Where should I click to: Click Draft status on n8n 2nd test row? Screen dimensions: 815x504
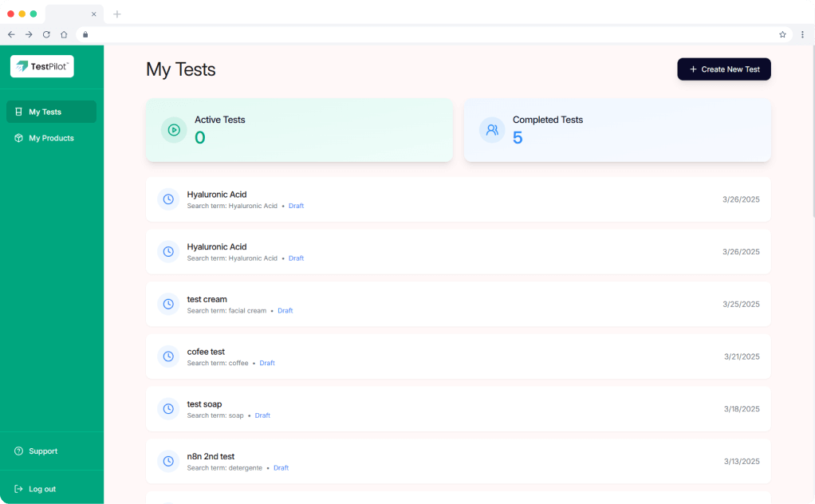tap(282, 468)
